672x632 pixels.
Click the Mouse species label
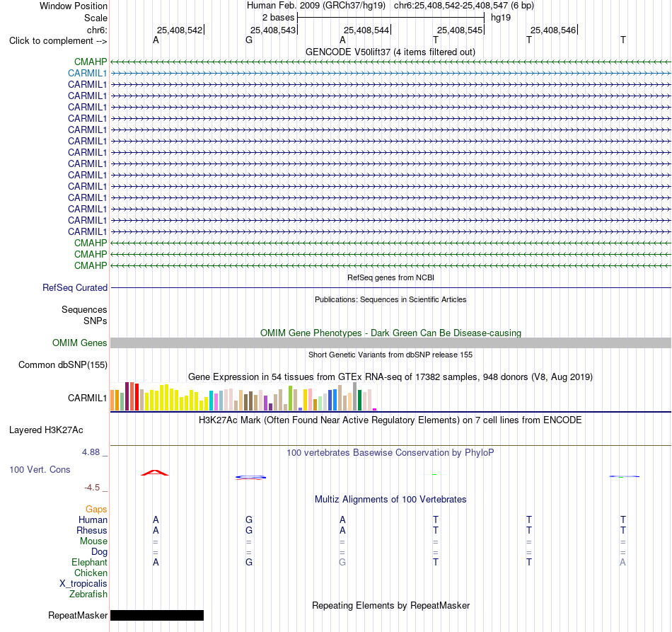click(x=93, y=541)
